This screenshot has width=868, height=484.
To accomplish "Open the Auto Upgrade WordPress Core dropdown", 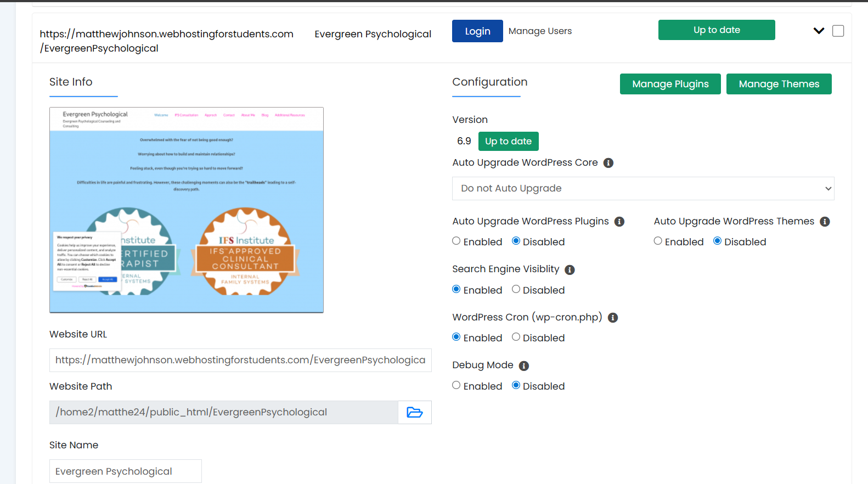I will 643,188.
